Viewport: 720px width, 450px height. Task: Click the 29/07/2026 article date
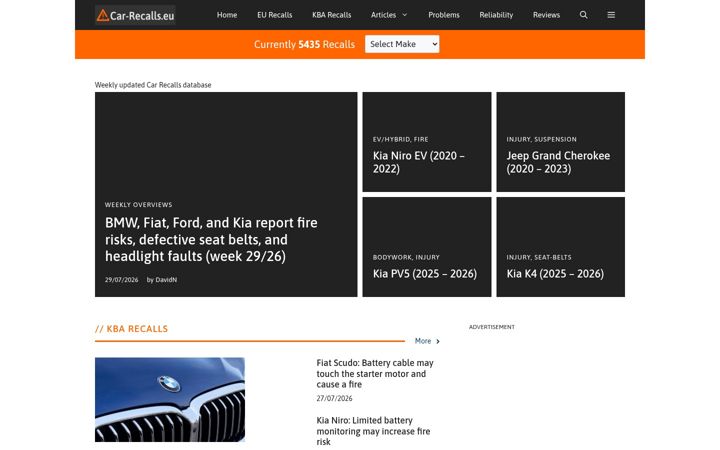pyautogui.click(x=121, y=280)
